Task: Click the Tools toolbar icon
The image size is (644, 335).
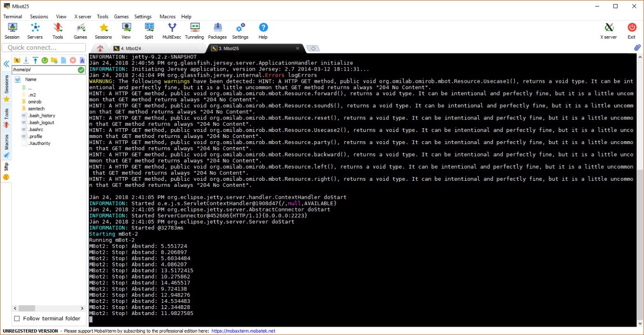Action: [x=58, y=31]
